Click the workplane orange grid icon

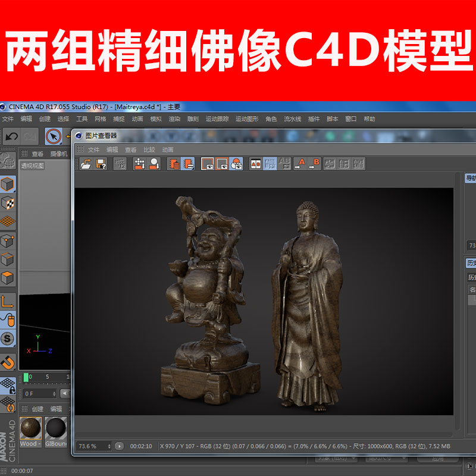coord(8,222)
